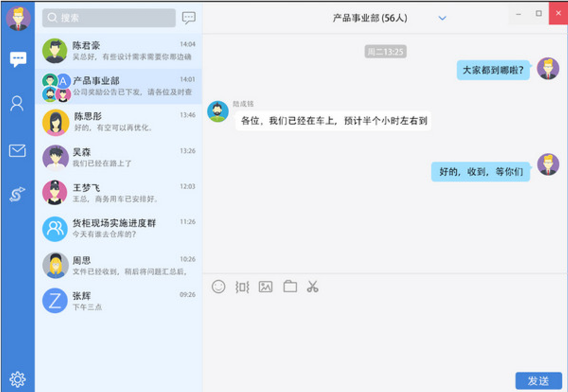Click the S-shaped feature icon in sidebar
Image resolution: width=568 pixels, height=392 pixels.
click(17, 194)
